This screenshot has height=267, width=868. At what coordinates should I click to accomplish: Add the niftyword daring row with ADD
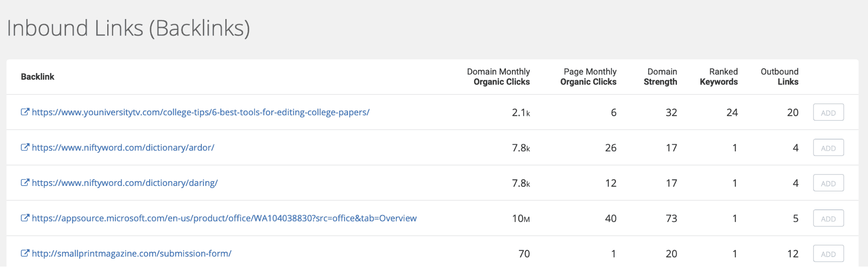[828, 183]
